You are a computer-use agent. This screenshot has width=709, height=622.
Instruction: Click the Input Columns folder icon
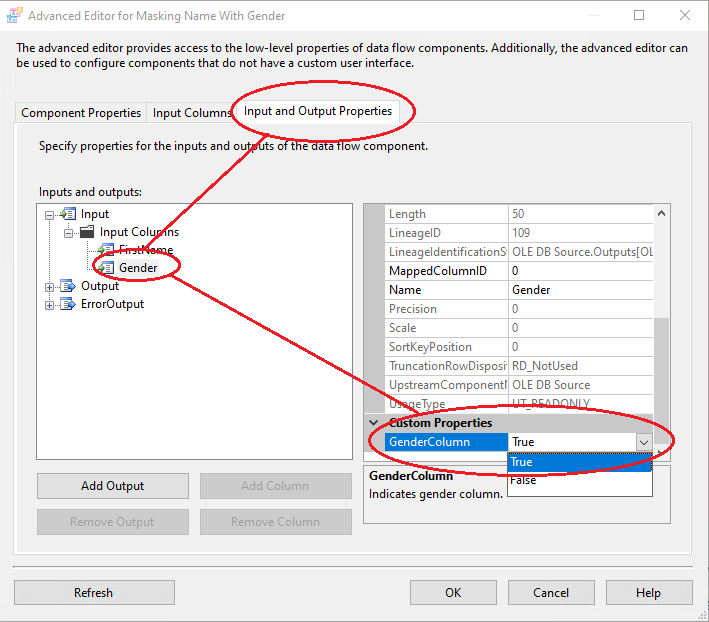click(87, 232)
